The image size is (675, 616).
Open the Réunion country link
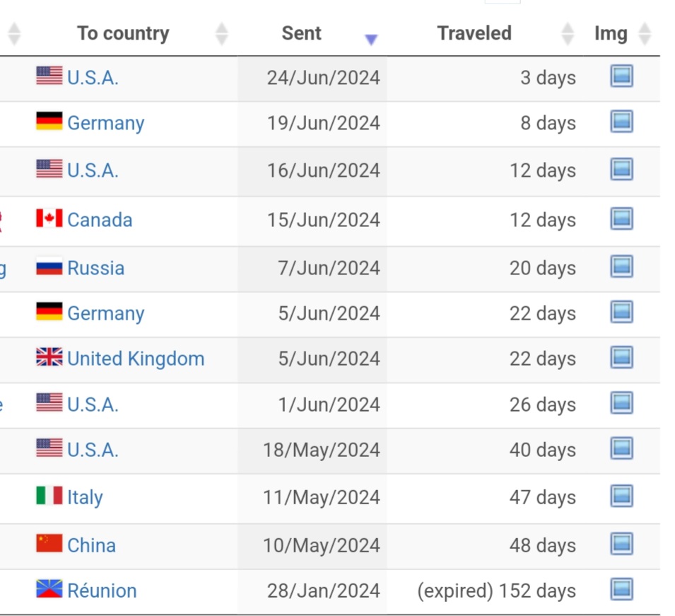pos(102,591)
